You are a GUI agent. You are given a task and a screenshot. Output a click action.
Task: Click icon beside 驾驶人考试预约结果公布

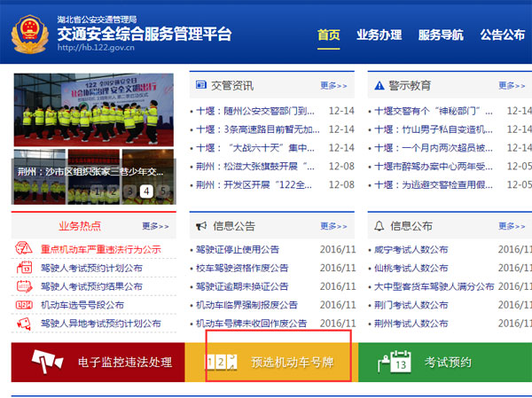coord(24,286)
